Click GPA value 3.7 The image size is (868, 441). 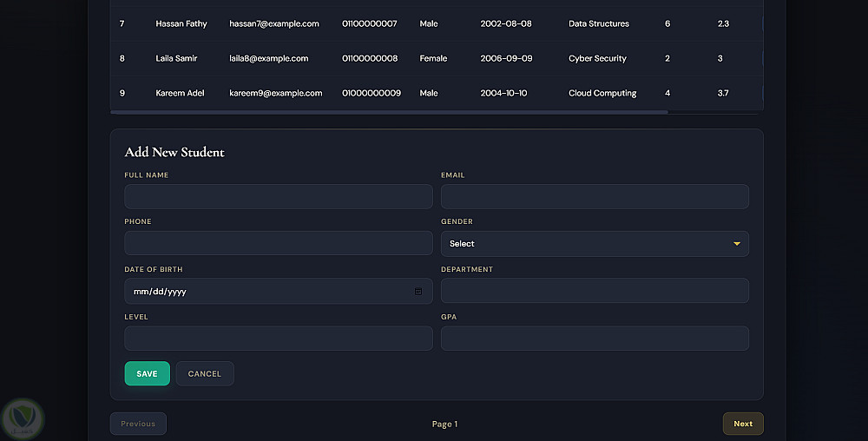point(723,93)
